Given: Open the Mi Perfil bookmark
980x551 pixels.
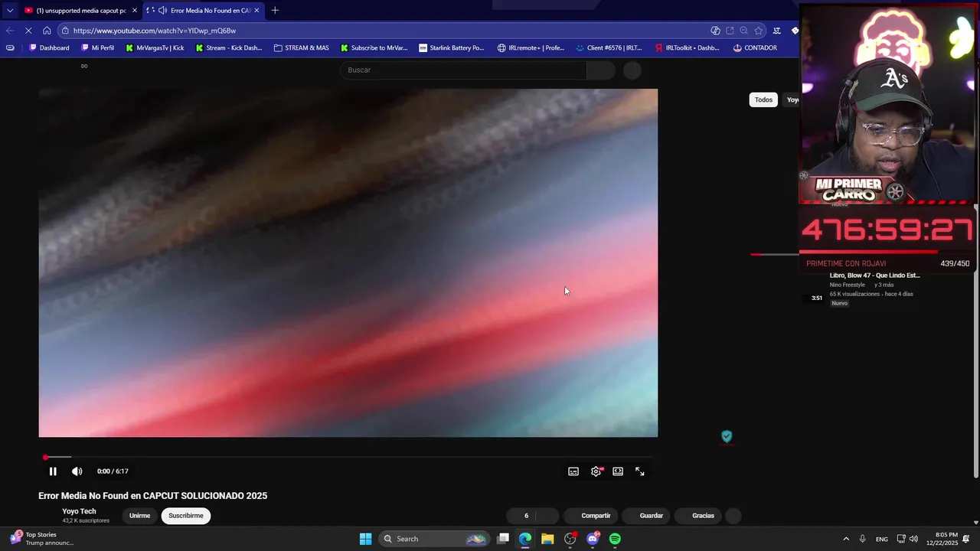Looking at the screenshot, I should click(97, 47).
